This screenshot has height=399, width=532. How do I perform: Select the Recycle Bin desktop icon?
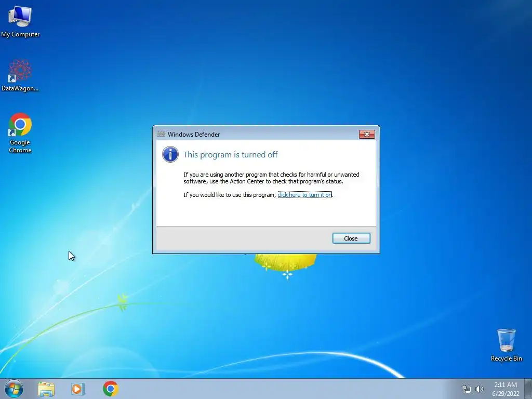point(506,345)
